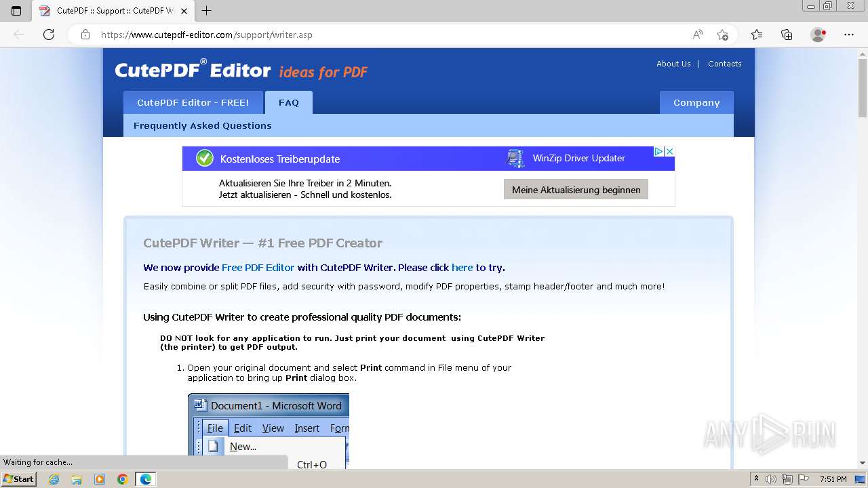Open the Windows Start menu
Image resolution: width=868 pixels, height=488 pixels.
tap(19, 479)
